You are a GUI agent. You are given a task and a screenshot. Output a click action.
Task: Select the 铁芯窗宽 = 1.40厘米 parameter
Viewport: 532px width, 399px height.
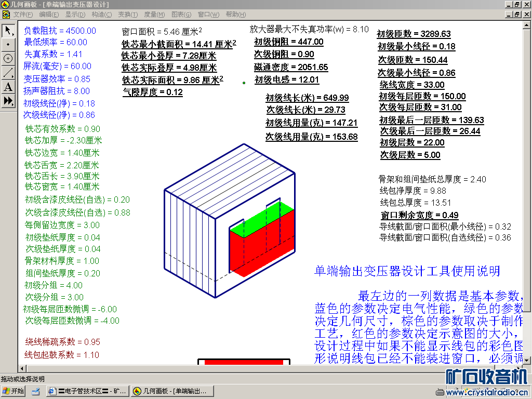coord(62,187)
